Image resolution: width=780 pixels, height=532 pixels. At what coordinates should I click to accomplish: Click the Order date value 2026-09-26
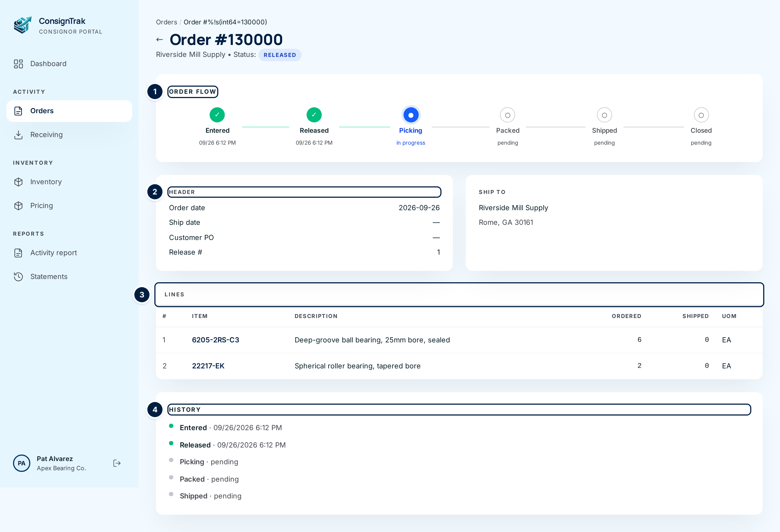click(419, 208)
